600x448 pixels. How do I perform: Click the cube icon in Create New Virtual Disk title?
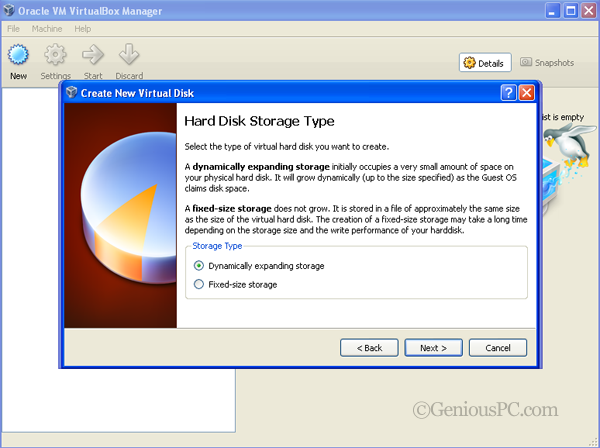coord(72,93)
